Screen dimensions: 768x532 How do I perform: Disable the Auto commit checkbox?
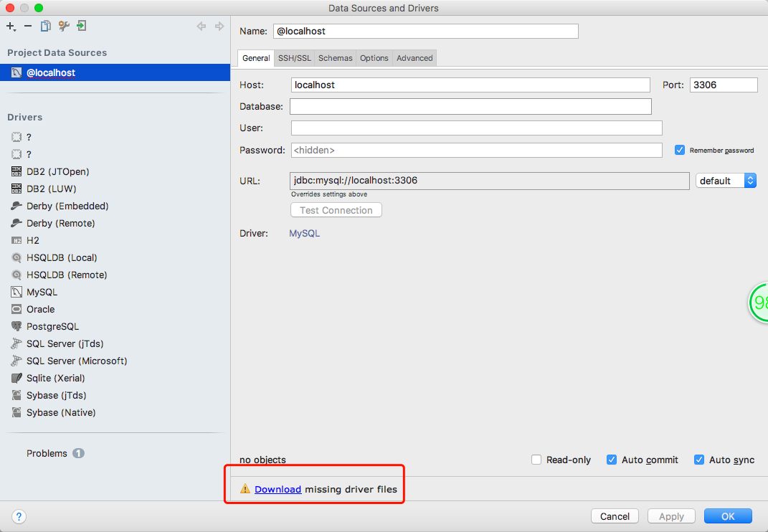611,460
